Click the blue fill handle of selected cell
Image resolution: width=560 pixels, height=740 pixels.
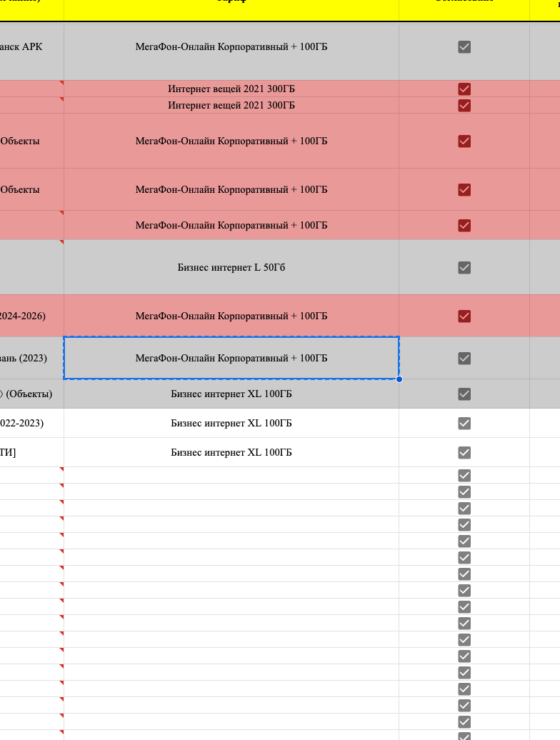pos(399,379)
